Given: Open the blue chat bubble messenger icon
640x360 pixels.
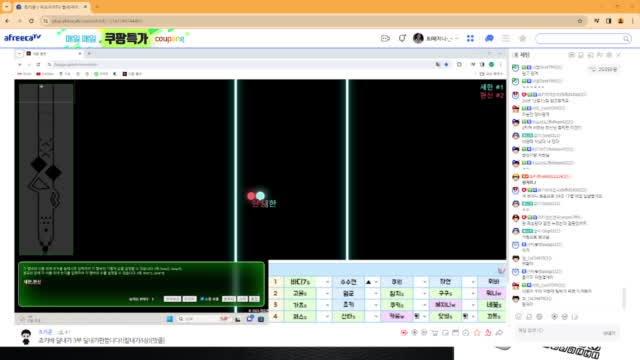Looking at the screenshot, I should click(489, 38).
